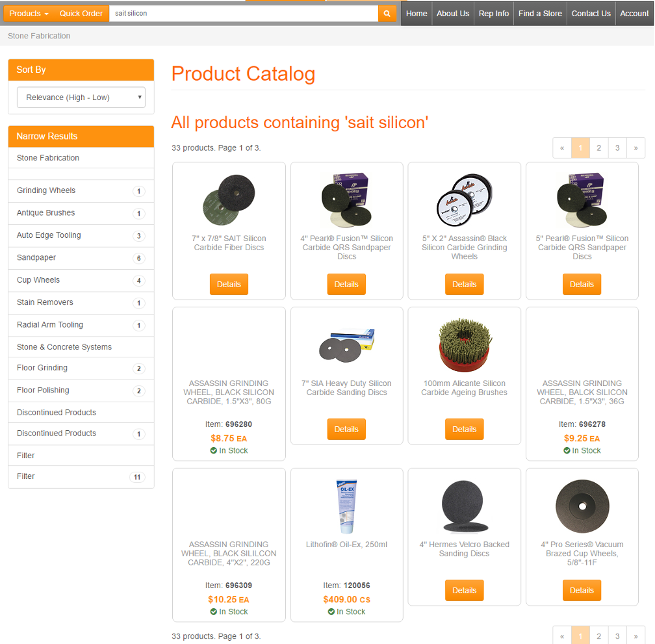Click next page » arrow at bottom pagination
The width and height of the screenshot is (655, 644).
click(636, 636)
